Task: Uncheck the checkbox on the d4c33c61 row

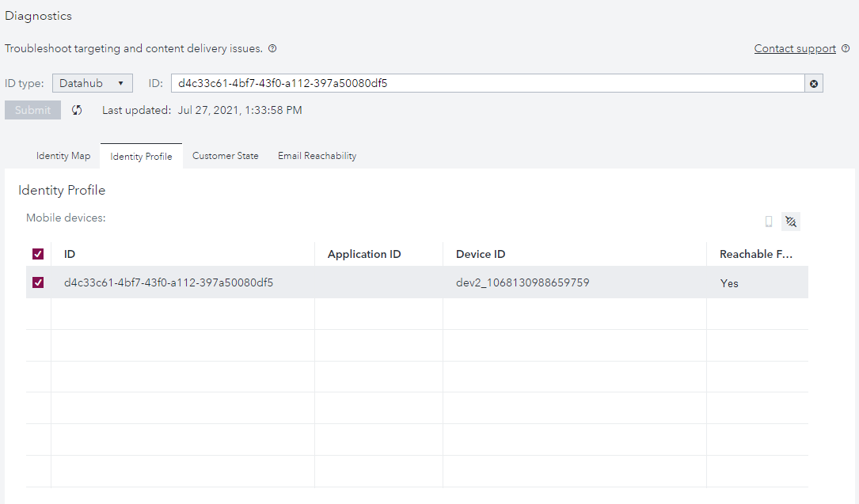Action: [38, 282]
